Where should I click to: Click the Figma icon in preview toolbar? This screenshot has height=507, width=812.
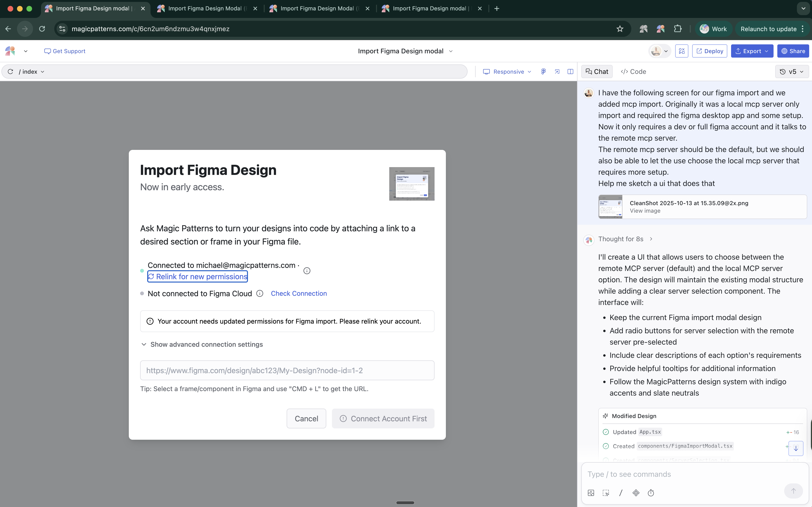pos(543,72)
